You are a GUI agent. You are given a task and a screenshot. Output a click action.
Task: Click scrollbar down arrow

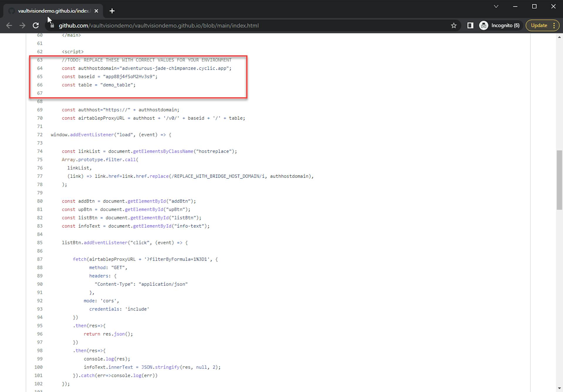coord(559,389)
